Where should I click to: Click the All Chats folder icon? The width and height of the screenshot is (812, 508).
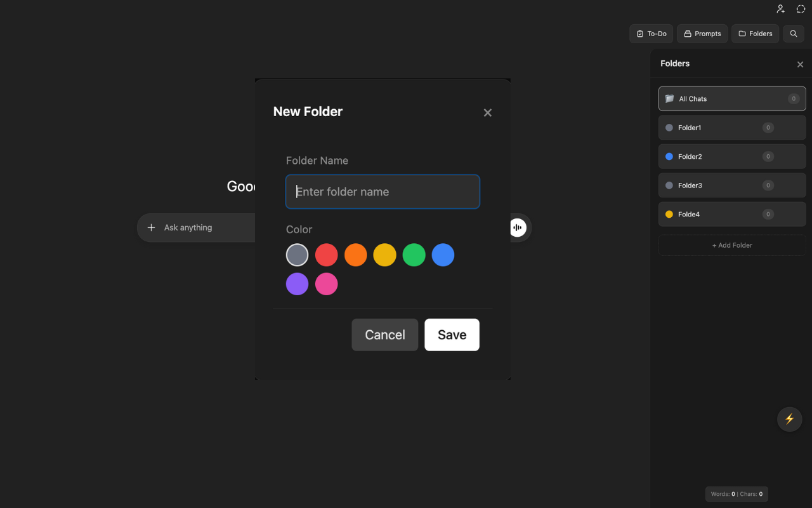[669, 98]
